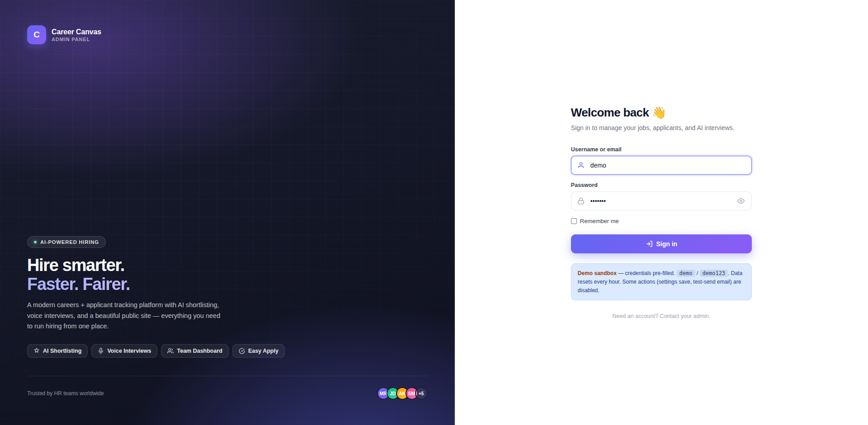Click "Need an account? Contact your admin." text
868x425 pixels.
coord(661,316)
